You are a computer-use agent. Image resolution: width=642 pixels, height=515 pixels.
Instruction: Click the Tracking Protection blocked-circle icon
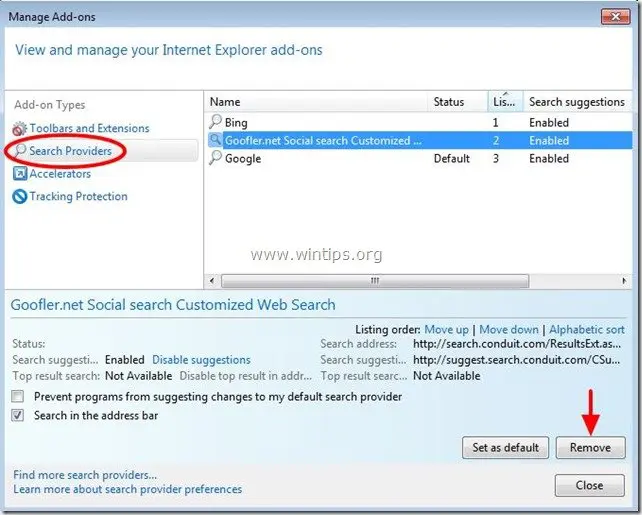tap(20, 197)
